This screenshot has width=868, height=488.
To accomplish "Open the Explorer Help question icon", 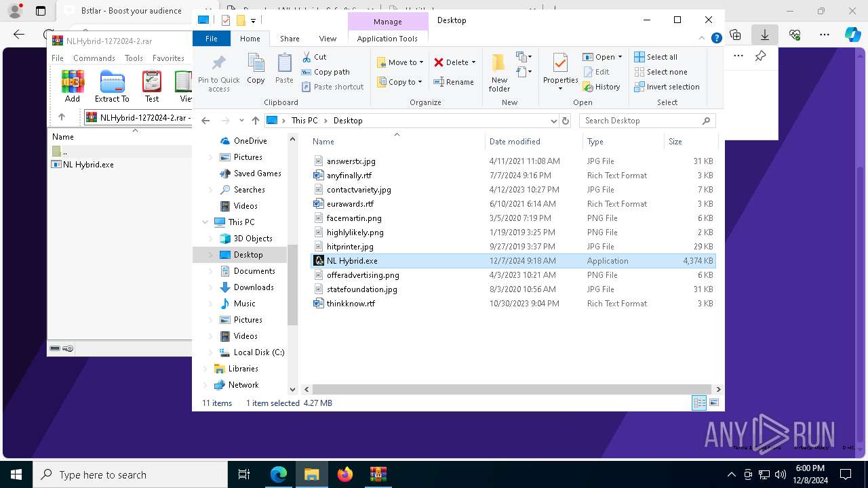I will 716,39.
